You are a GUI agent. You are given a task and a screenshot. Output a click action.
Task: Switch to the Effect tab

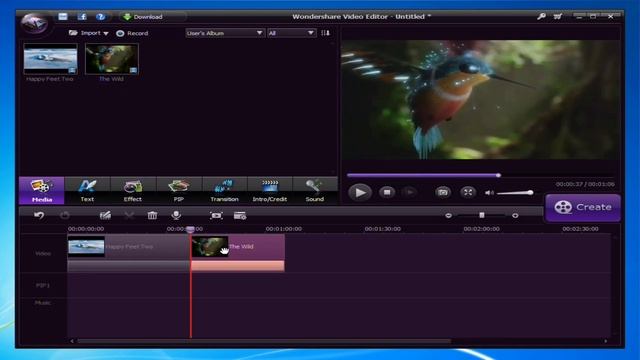[x=133, y=190]
